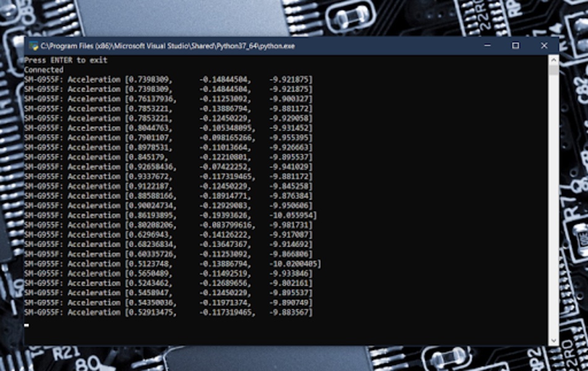The height and width of the screenshot is (371, 588).
Task: Click the acceleration value 0.5123748
Action: (149, 264)
